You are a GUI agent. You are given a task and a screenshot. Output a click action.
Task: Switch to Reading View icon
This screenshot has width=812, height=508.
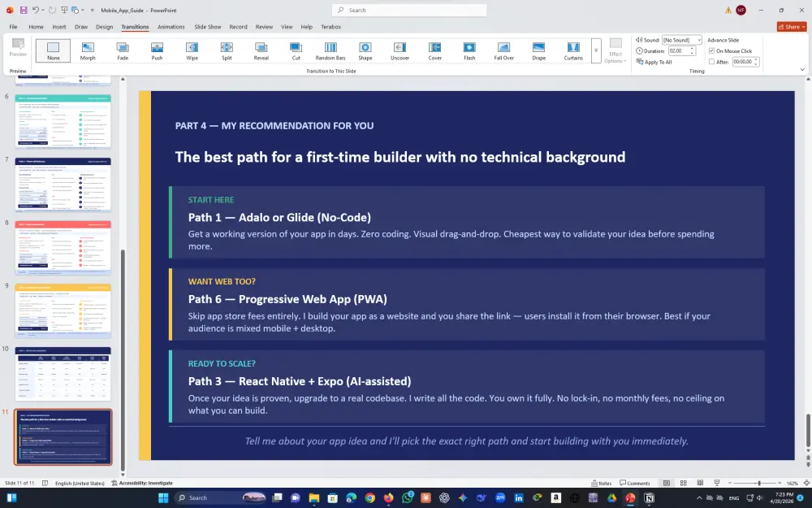pos(700,483)
